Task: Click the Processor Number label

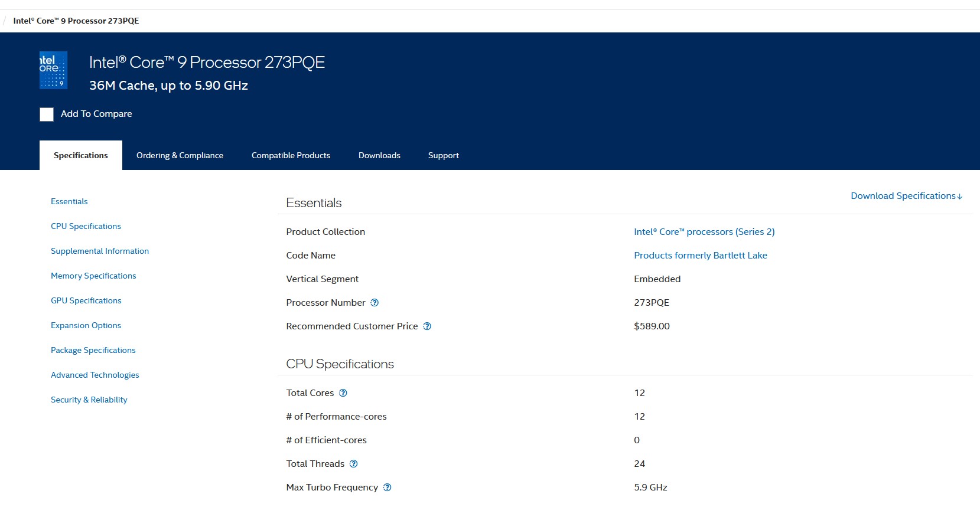Action: 325,303
